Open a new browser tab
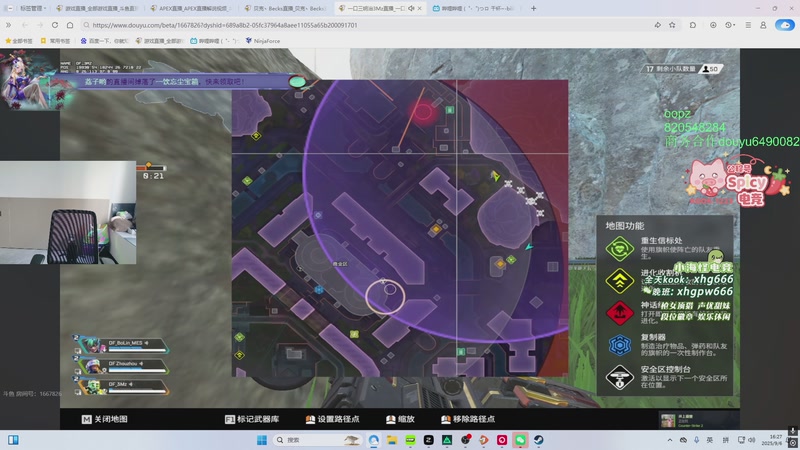Image resolution: width=800 pixels, height=450 pixels. (533, 8)
